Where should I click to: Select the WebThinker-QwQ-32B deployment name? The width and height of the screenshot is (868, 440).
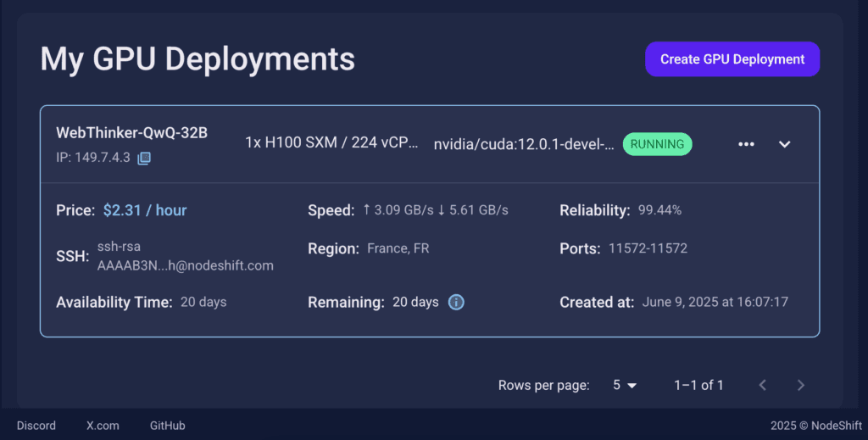[x=131, y=133]
